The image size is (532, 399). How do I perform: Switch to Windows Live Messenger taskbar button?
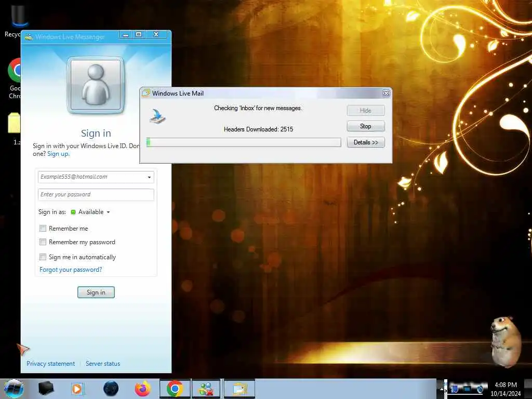[206, 389]
